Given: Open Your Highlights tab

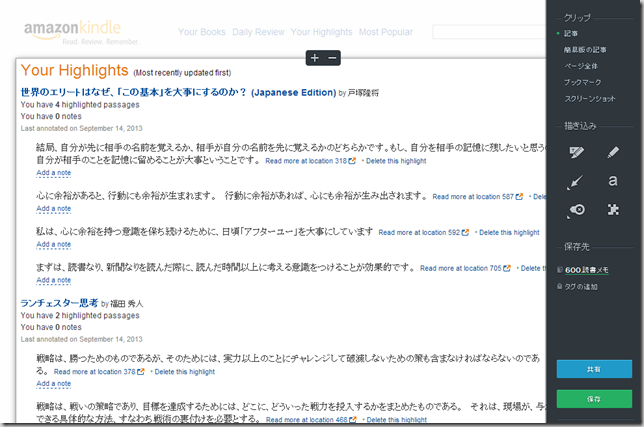Looking at the screenshot, I should coord(322,32).
